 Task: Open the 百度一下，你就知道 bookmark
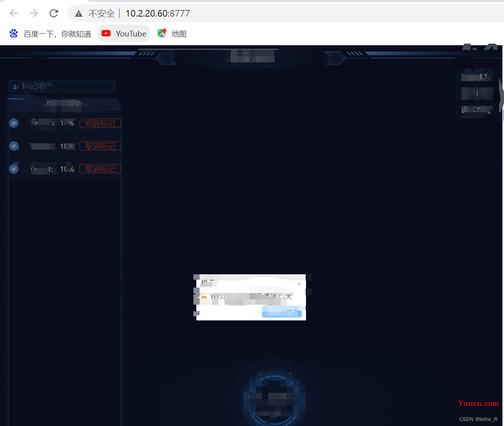[50, 34]
